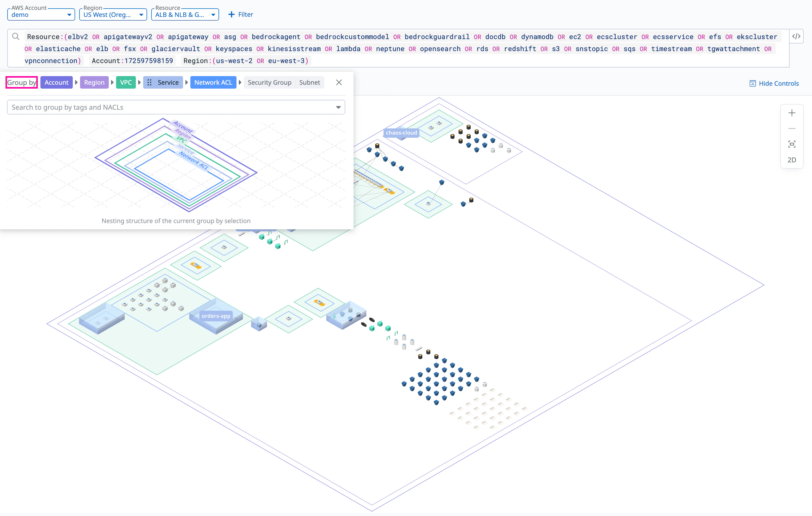Add a new Filter

tap(240, 15)
